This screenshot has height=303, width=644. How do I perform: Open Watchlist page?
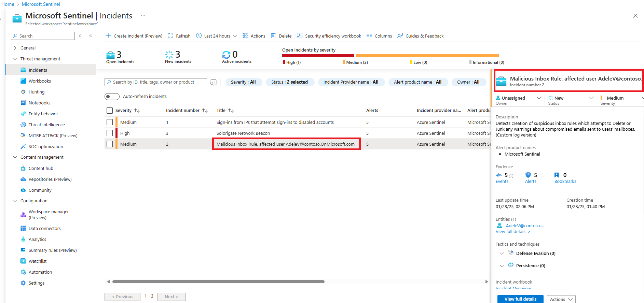point(37,261)
